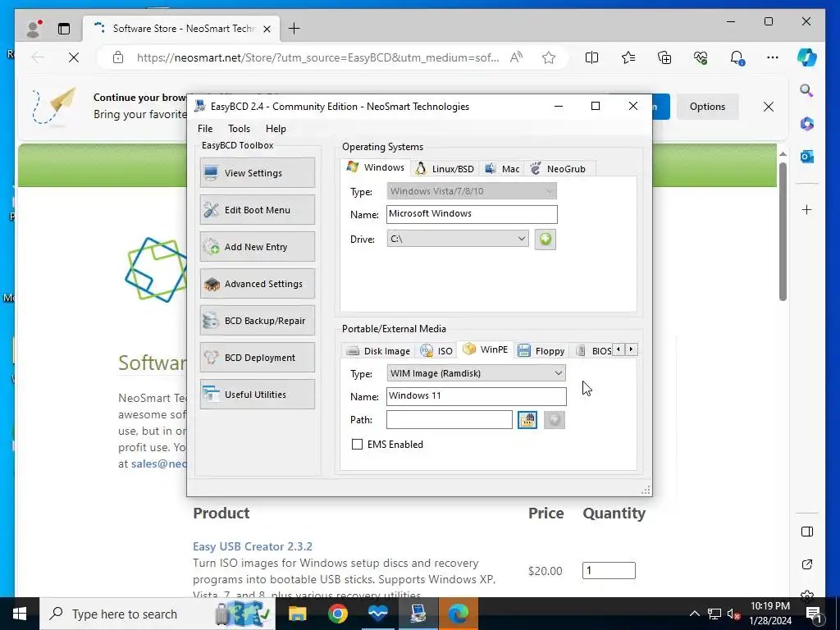Open Edge Favorites list icon
The height and width of the screenshot is (630, 840).
[x=628, y=57]
